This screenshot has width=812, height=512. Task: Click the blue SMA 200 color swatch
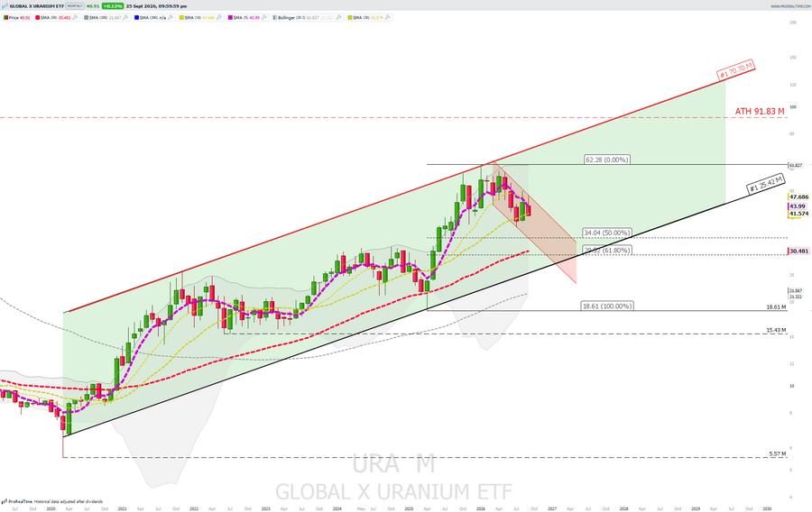tap(137, 18)
